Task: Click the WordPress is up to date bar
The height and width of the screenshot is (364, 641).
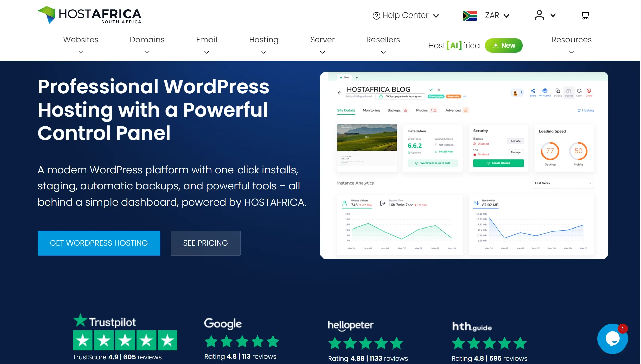Action: (x=433, y=163)
